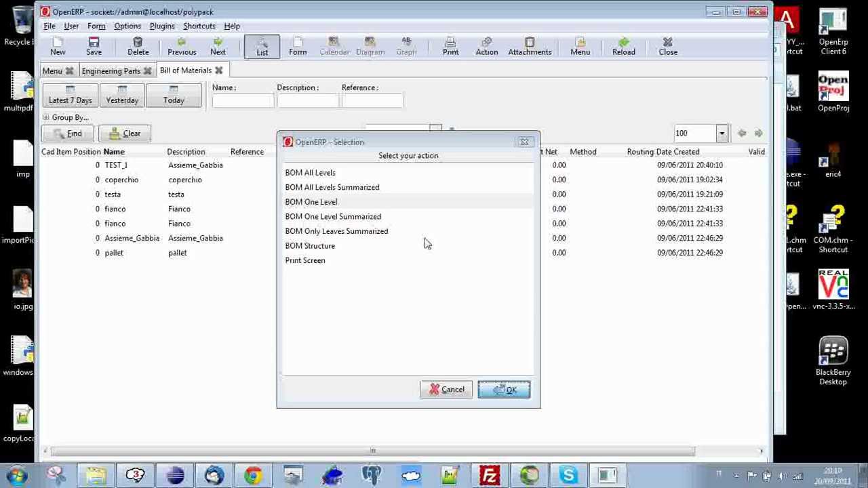Click the Clear button
Image resolution: width=868 pixels, height=488 pixels.
pos(124,134)
